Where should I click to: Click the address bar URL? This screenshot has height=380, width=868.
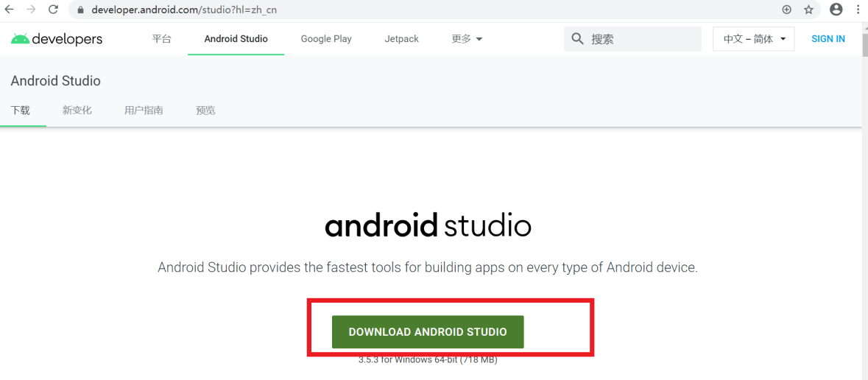184,10
